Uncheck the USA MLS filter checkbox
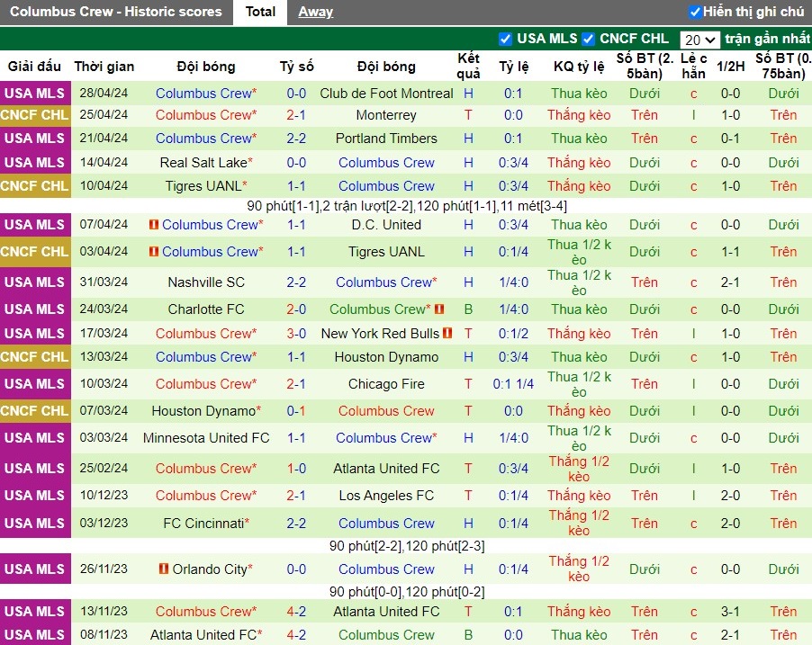The image size is (812, 645). [x=505, y=39]
